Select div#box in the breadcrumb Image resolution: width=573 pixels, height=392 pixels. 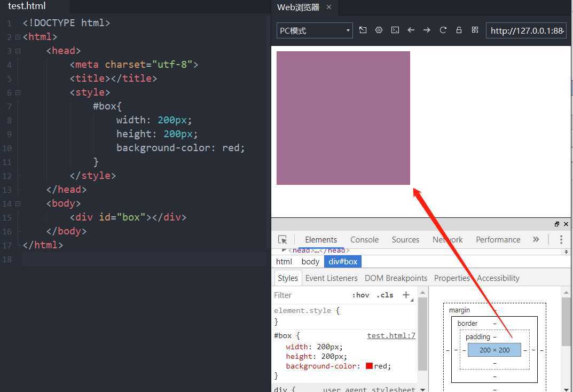click(343, 262)
